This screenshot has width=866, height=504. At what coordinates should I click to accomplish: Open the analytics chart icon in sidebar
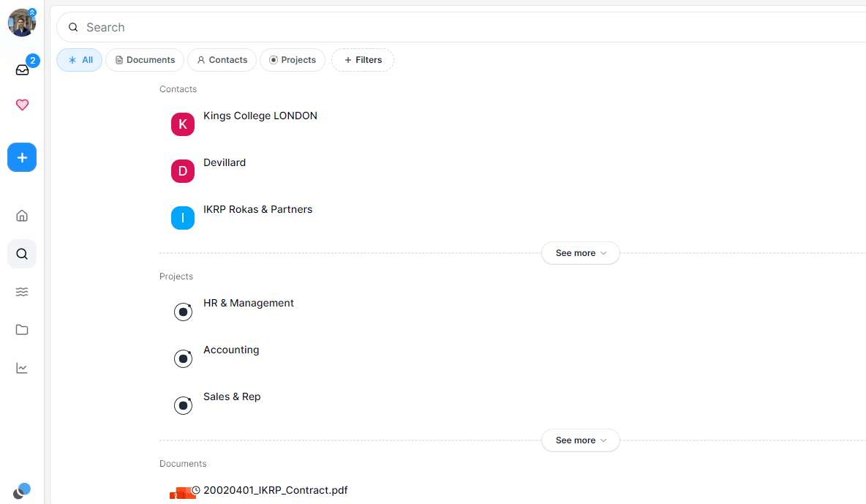[x=22, y=368]
